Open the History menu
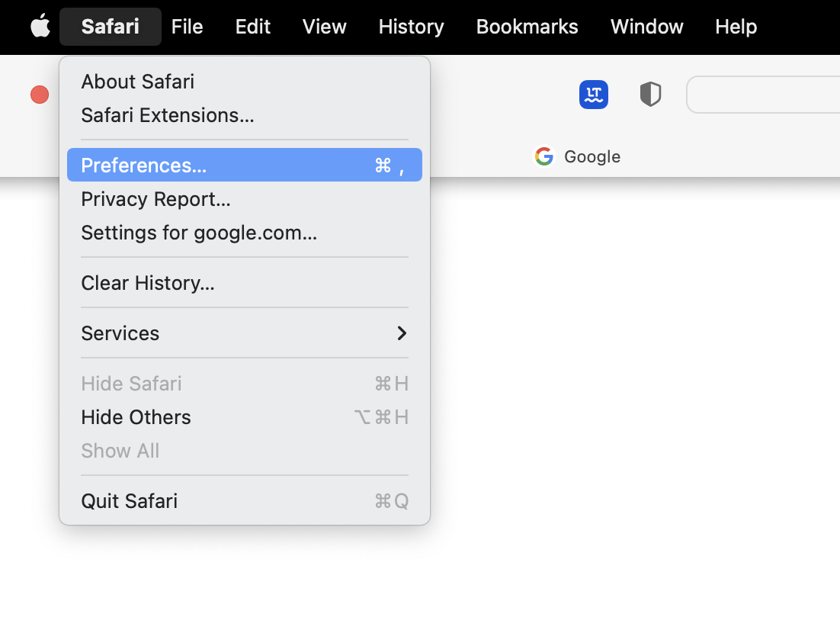 point(411,27)
